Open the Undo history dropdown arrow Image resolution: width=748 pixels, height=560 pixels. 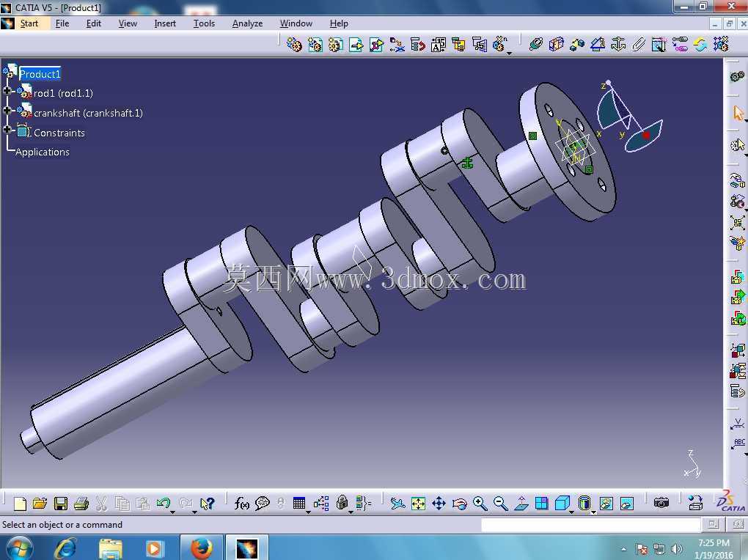click(172, 512)
